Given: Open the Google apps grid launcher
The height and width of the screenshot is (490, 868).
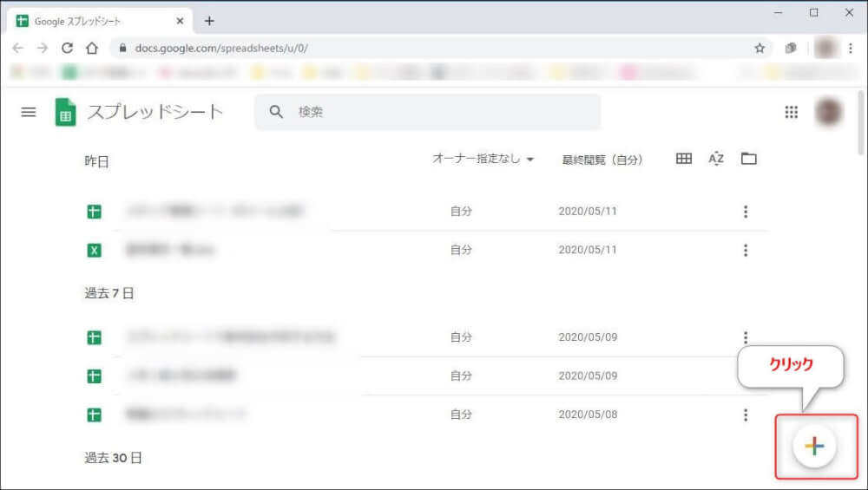Looking at the screenshot, I should pos(791,112).
